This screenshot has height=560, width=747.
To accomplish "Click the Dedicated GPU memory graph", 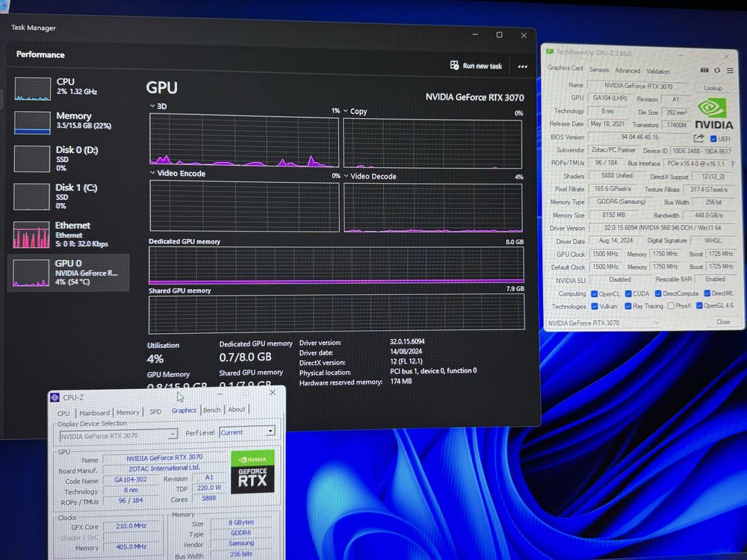I will 336,265.
